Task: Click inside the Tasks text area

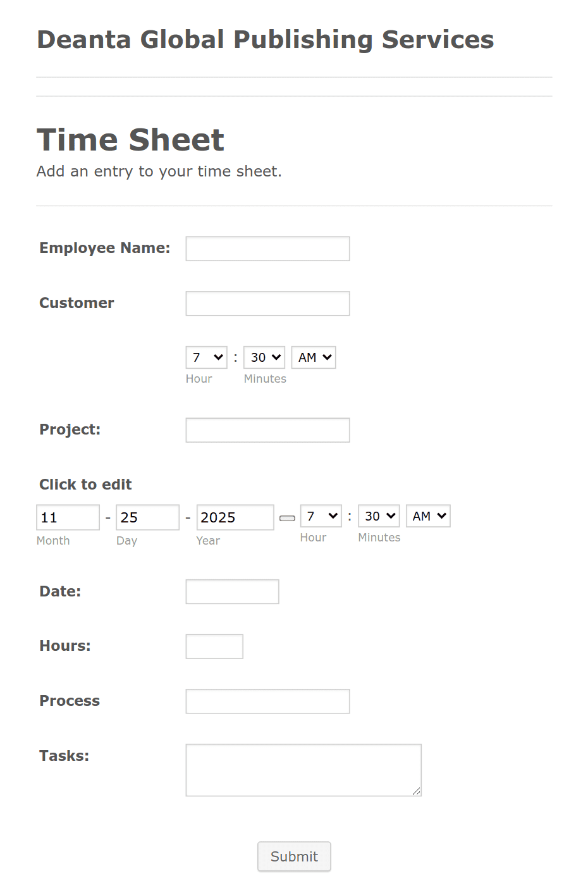Action: coord(303,769)
